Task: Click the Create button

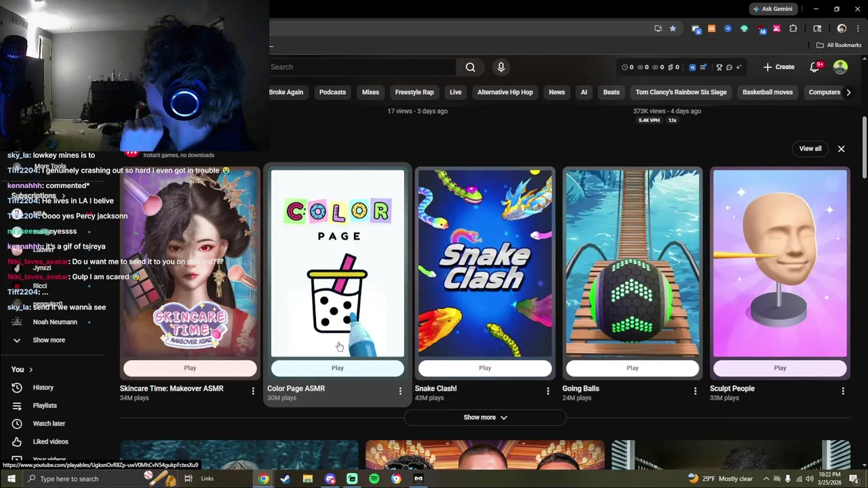Action: [x=778, y=67]
